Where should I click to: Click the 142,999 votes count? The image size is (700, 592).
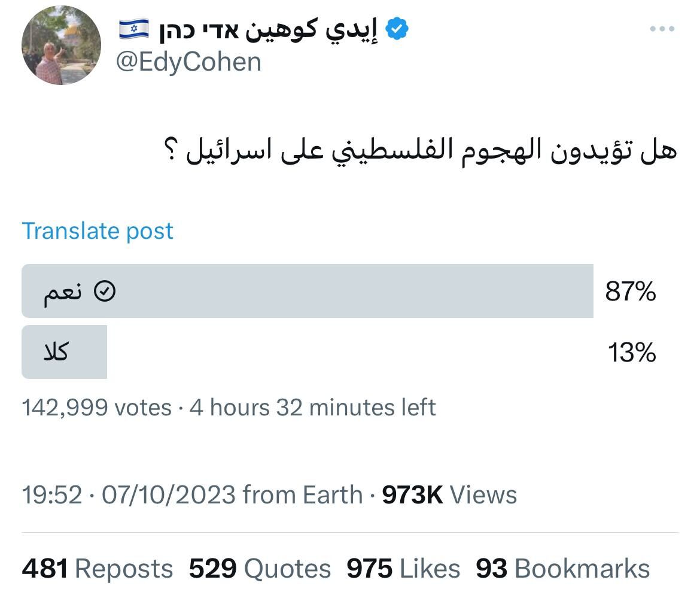pos(97,408)
